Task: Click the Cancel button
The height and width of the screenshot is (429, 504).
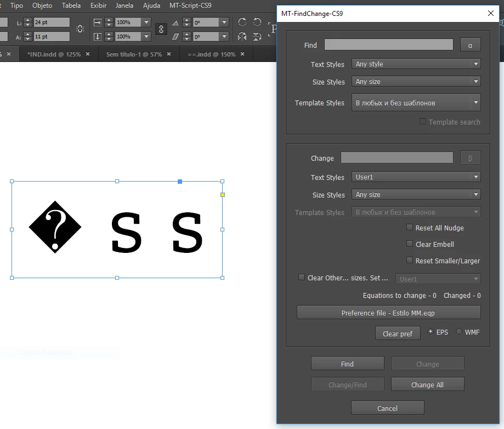Action: tap(388, 408)
